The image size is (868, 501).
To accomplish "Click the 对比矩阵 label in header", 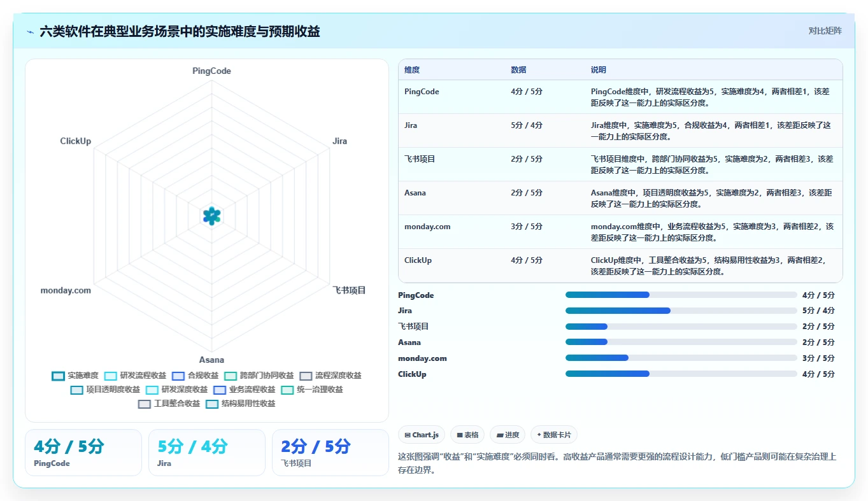I will (825, 31).
